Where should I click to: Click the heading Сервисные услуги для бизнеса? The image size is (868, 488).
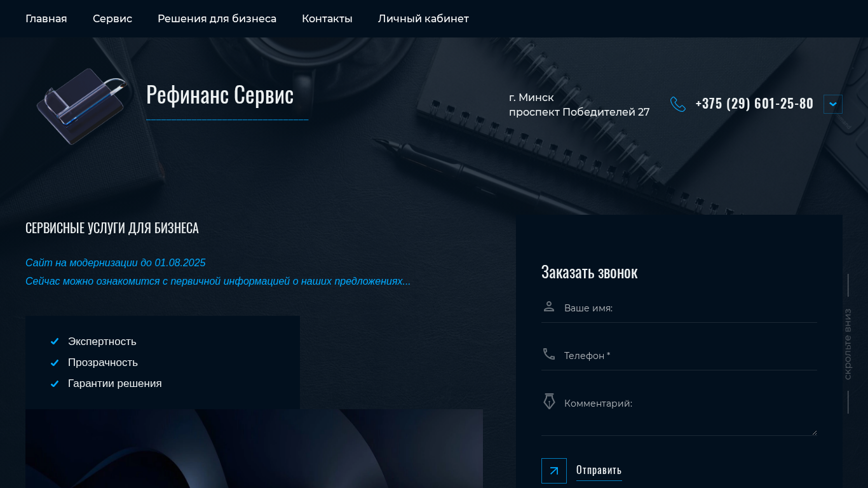click(112, 228)
